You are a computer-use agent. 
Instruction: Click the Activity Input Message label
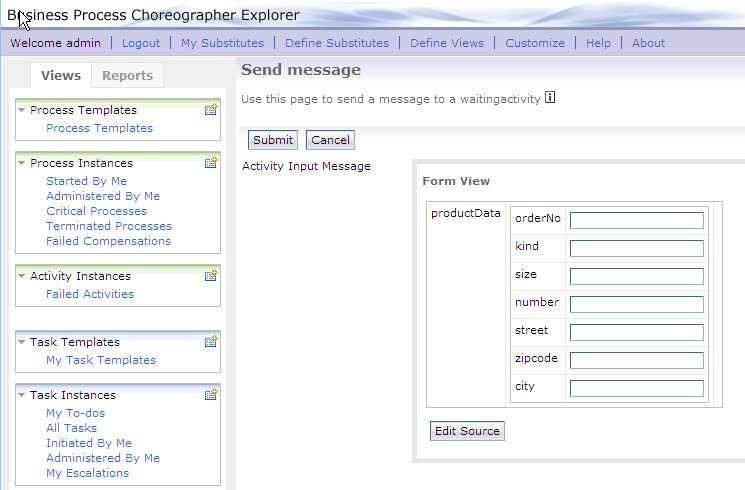pos(306,166)
